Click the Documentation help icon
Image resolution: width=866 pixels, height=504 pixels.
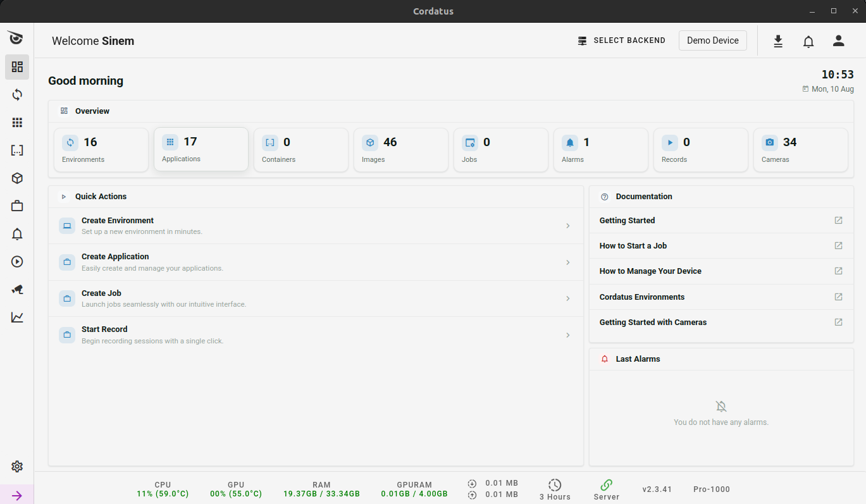604,197
